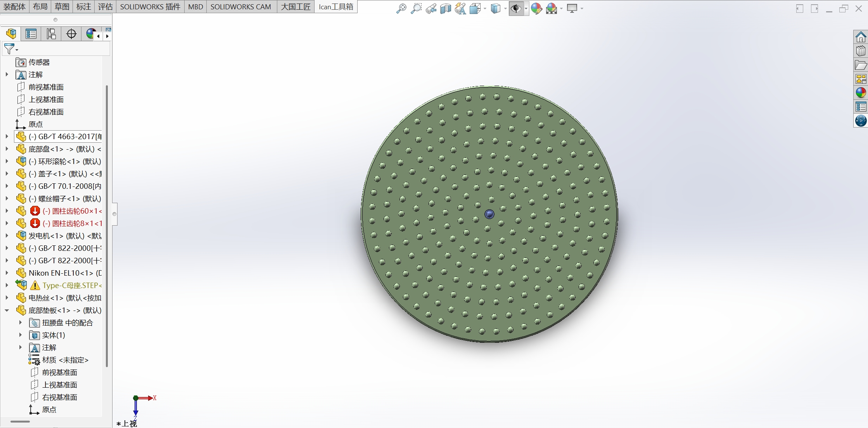Open Display Style dropdown arrow

click(x=505, y=9)
